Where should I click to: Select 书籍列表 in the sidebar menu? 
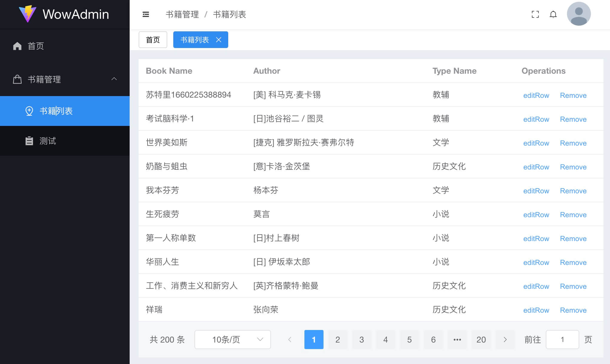coord(56,111)
